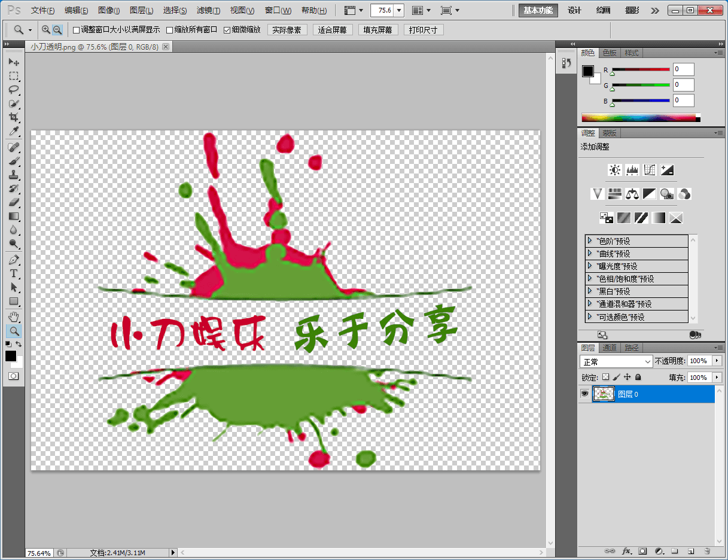The width and height of the screenshot is (728, 560).
Task: Select the Lasso tool
Action: click(14, 90)
